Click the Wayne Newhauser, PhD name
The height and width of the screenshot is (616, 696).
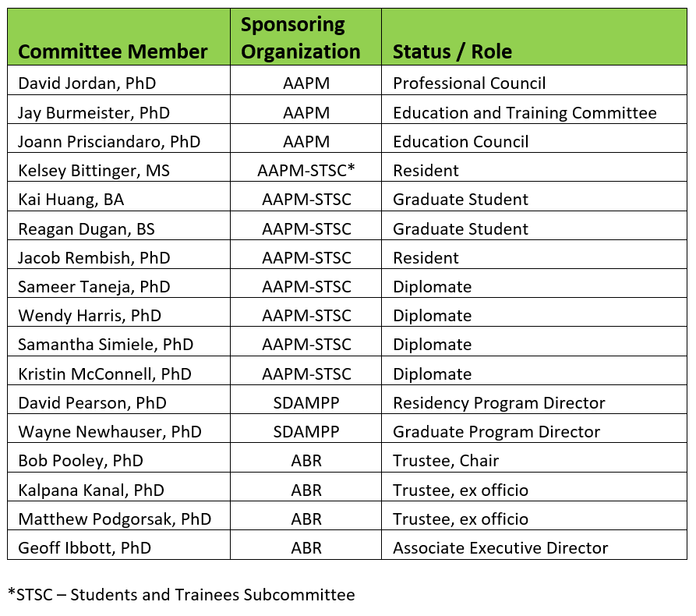point(110,432)
